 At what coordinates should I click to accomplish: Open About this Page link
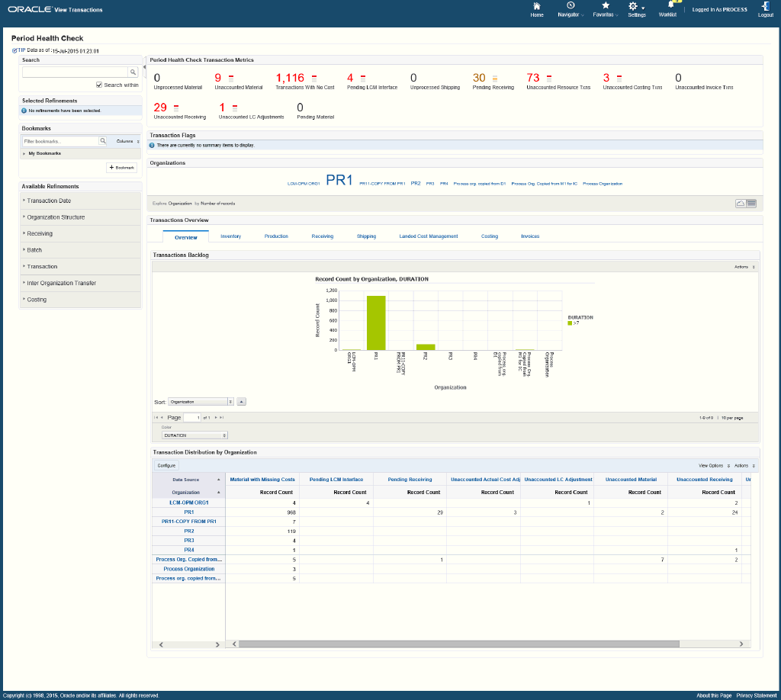(x=714, y=695)
